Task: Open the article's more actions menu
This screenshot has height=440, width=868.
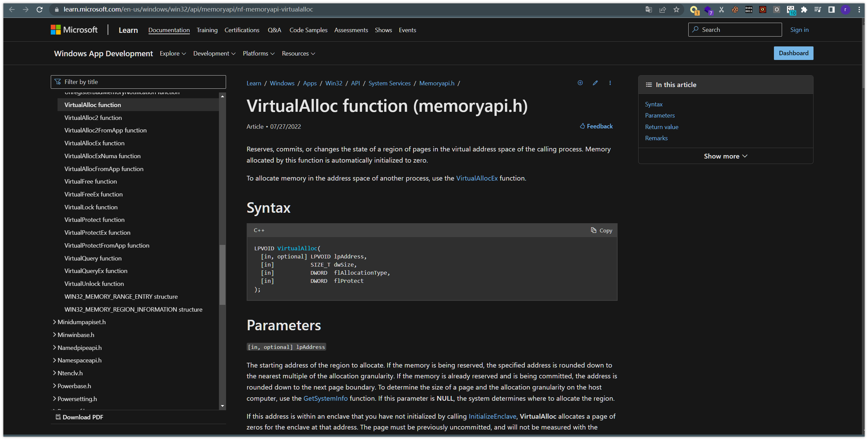Action: coord(610,83)
